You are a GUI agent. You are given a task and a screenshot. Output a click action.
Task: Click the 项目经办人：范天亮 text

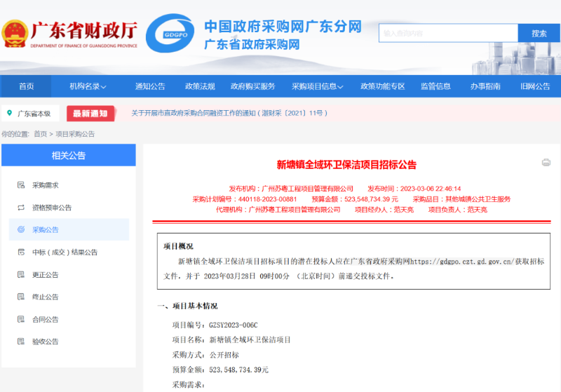click(x=384, y=210)
